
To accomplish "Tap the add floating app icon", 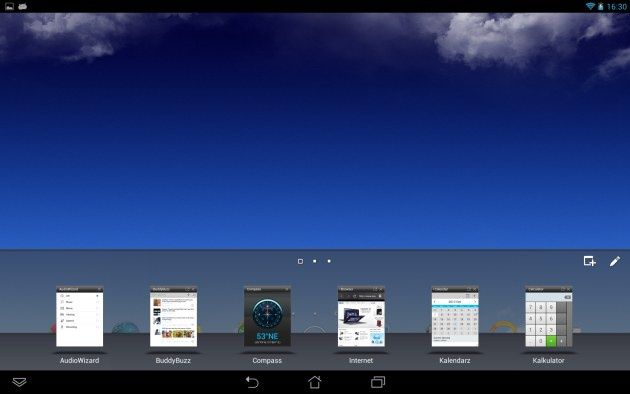I will coord(589,261).
